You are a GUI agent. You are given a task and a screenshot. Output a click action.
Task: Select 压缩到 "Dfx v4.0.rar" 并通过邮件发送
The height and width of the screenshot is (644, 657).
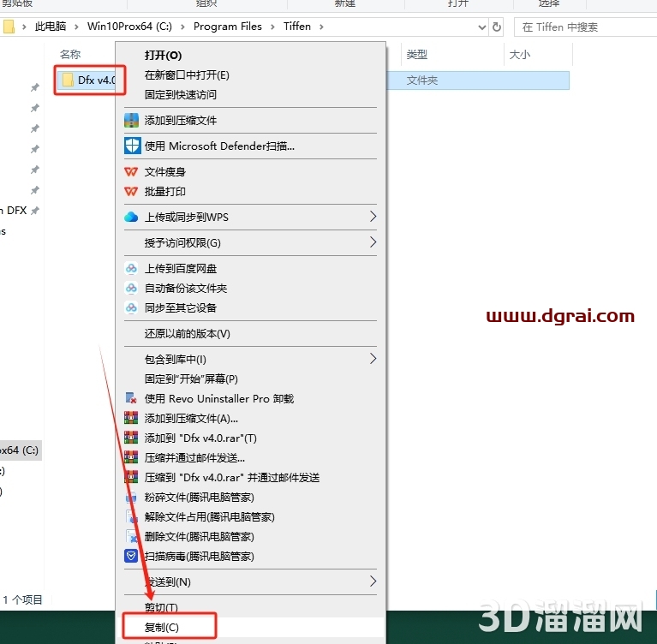(232, 477)
